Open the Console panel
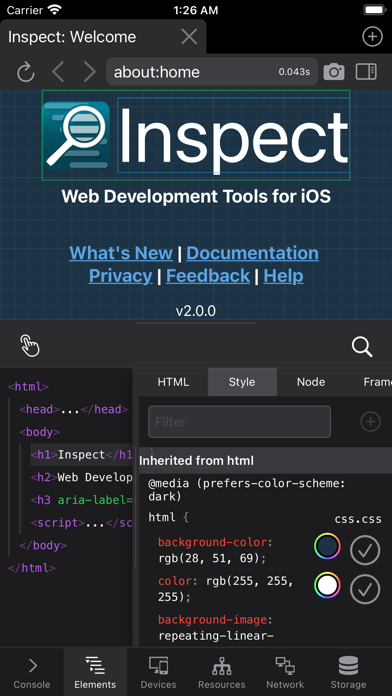392x696 pixels. tap(32, 672)
